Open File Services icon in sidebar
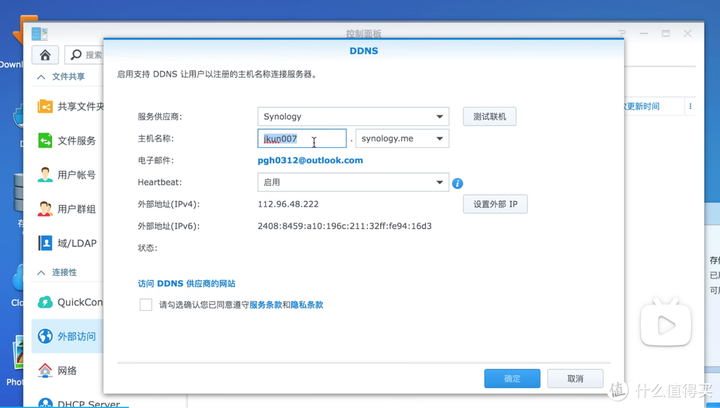720x408 pixels. coord(45,141)
